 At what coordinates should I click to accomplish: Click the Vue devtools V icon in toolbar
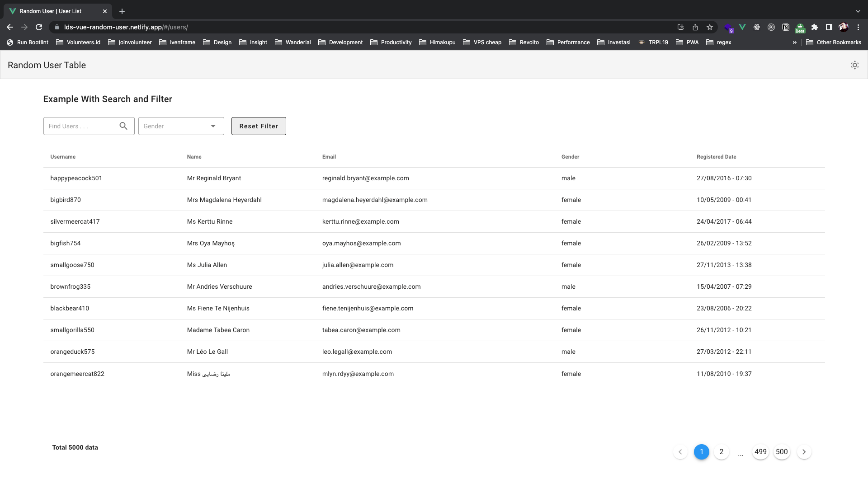coord(743,28)
